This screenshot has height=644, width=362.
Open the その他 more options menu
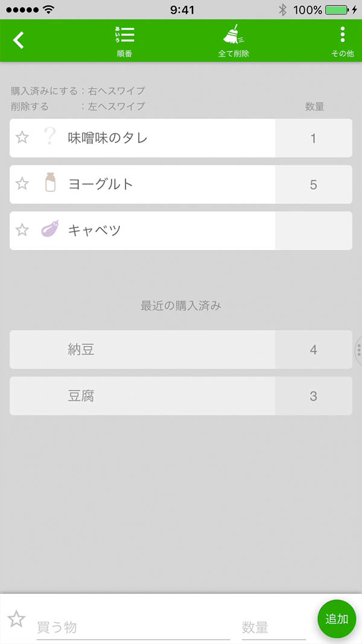[x=342, y=40]
